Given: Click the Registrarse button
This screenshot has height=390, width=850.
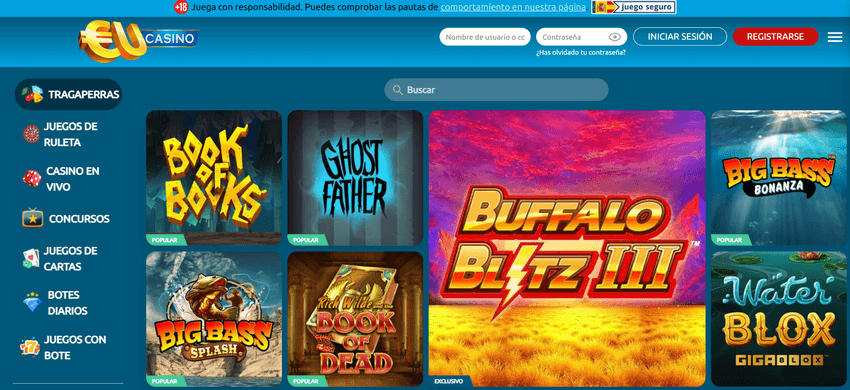Looking at the screenshot, I should (x=775, y=37).
